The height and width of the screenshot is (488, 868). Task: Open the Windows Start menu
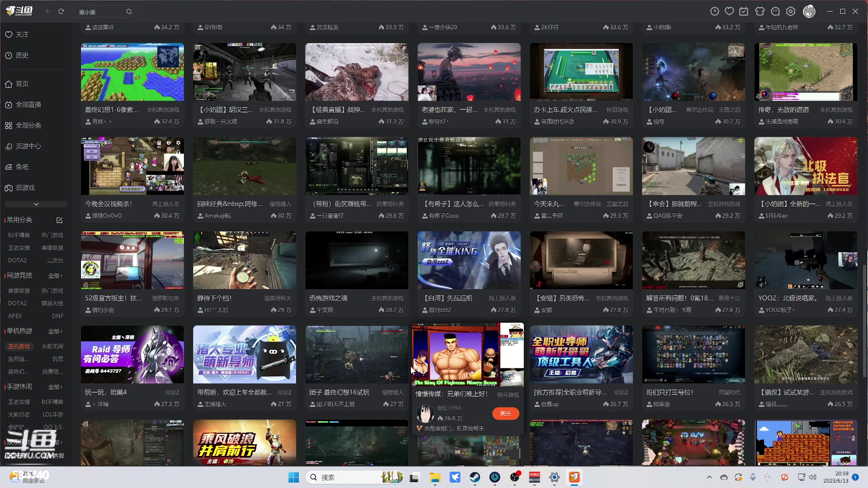click(x=293, y=477)
